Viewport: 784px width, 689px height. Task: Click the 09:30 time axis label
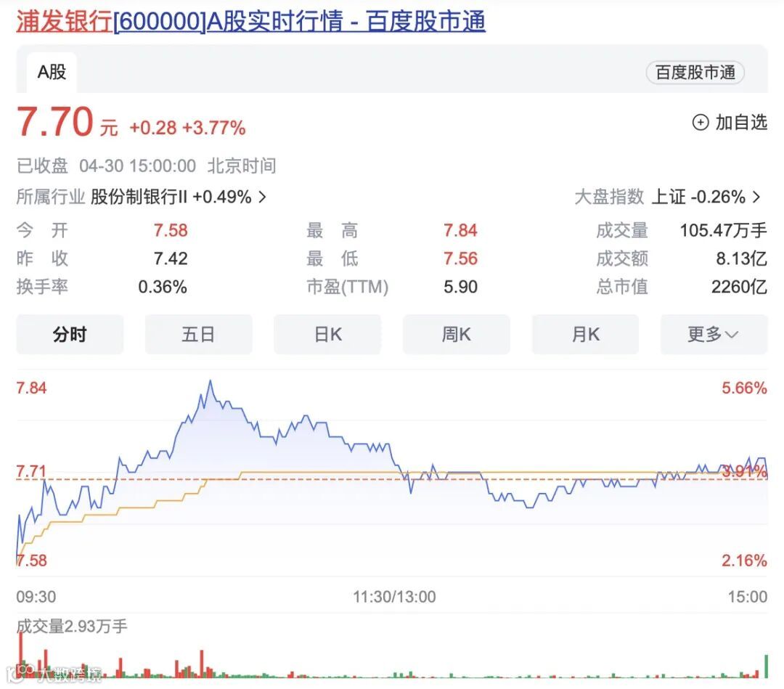pyautogui.click(x=36, y=597)
